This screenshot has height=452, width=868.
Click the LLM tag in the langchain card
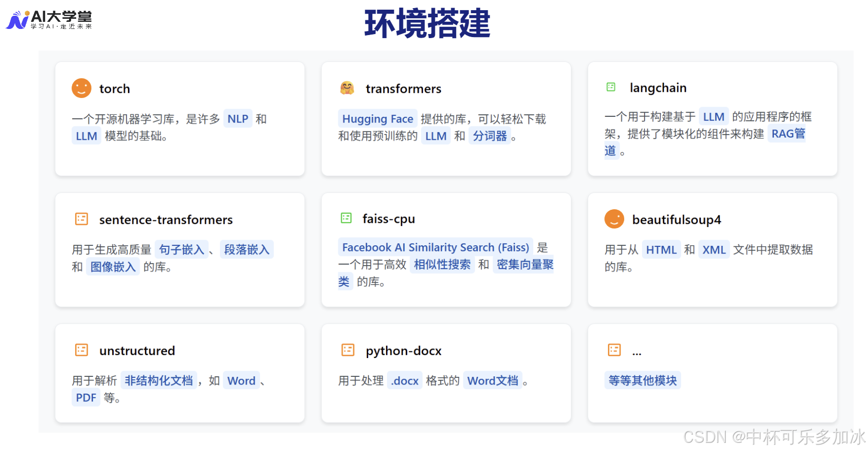pos(714,117)
